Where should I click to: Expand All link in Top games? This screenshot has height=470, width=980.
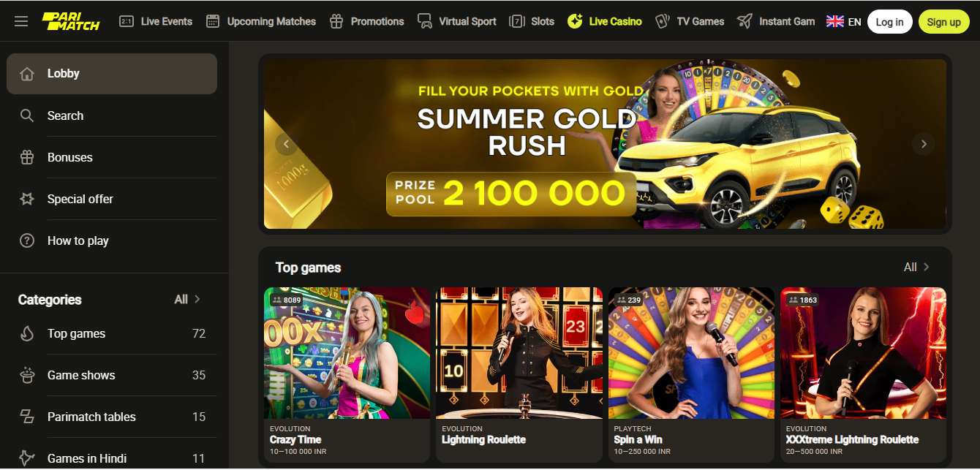917,267
